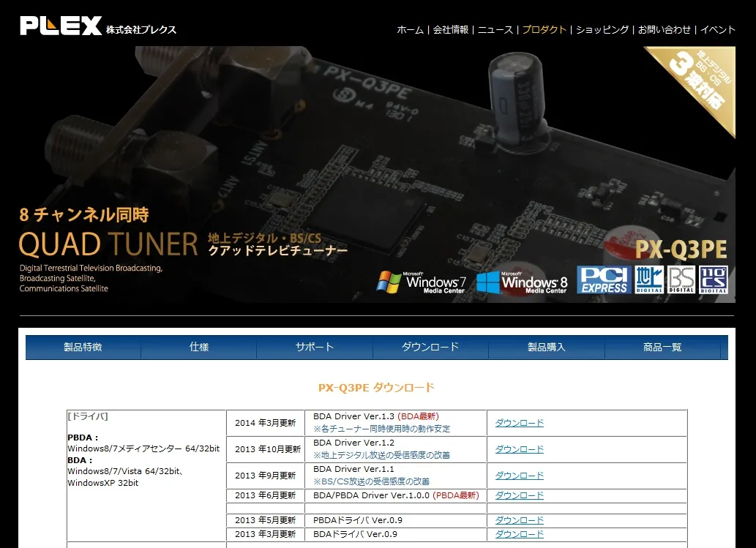Click the 株式会社プレクス company name
Image resolution: width=756 pixels, height=548 pixels.
tap(141, 29)
